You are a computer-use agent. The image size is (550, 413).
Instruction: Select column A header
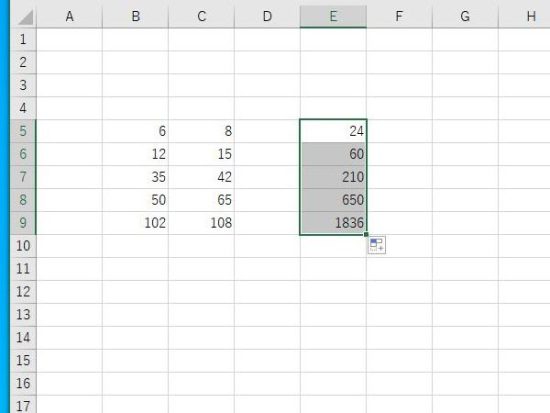[69, 16]
